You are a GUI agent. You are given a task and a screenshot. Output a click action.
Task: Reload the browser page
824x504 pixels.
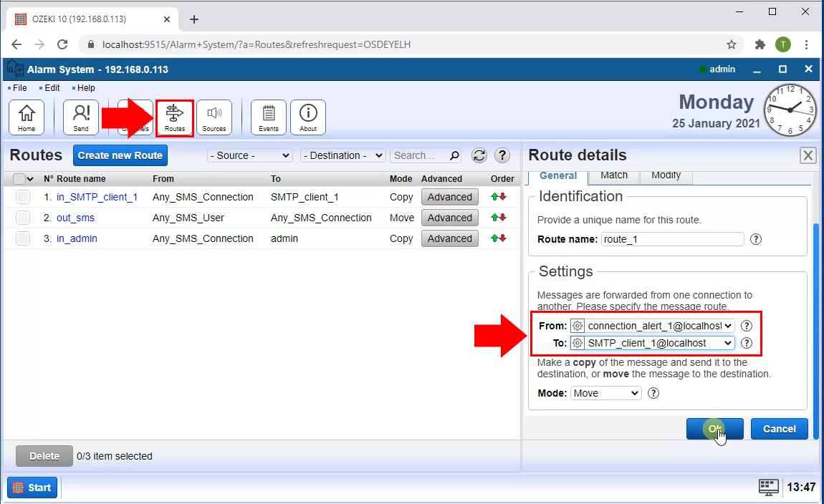point(62,44)
